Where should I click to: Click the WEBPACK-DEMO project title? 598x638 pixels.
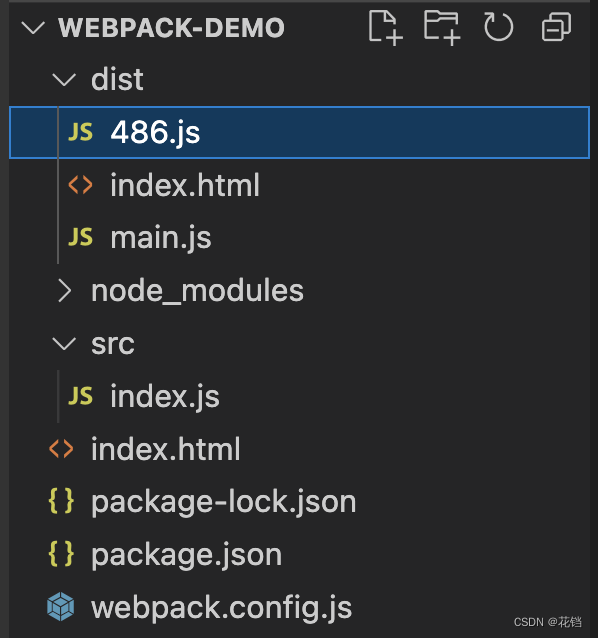171,28
